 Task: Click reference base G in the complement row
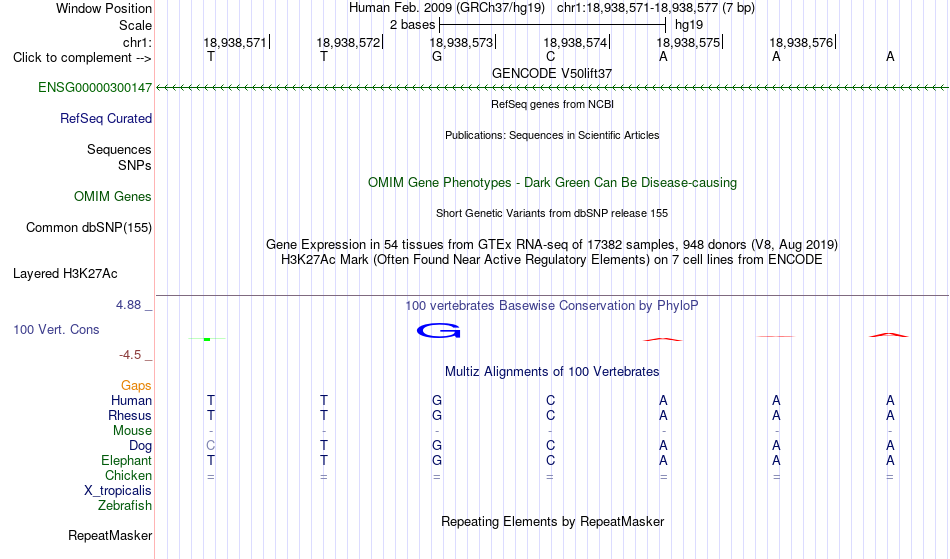[x=437, y=57]
